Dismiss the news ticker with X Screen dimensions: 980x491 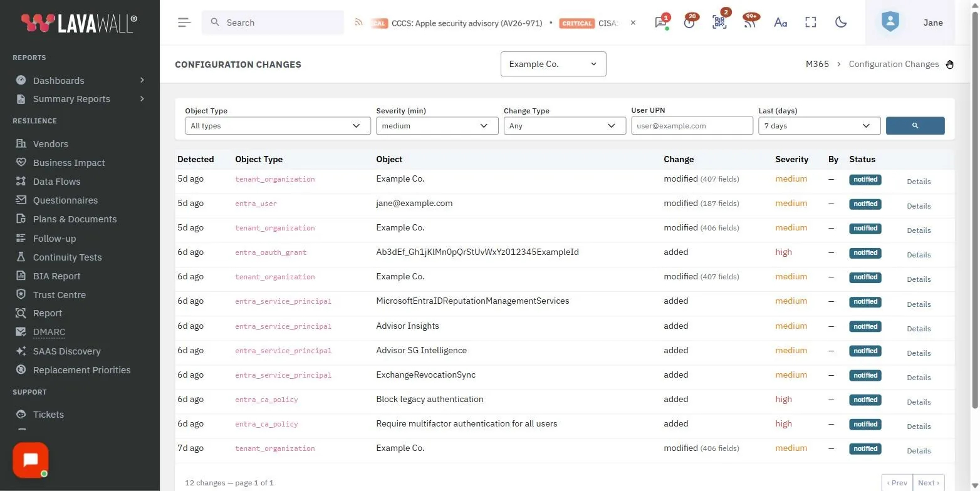pyautogui.click(x=633, y=23)
